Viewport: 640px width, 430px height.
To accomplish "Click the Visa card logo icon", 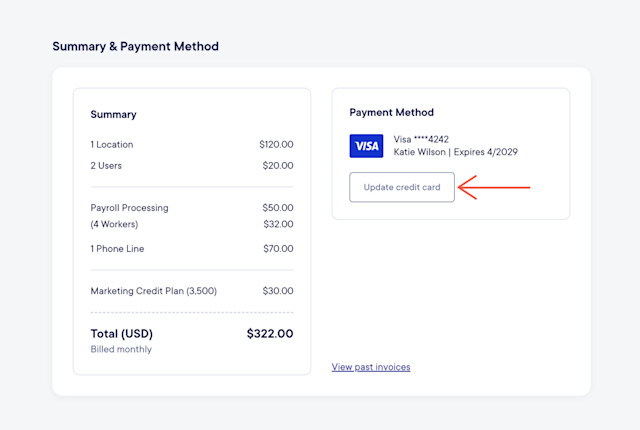I will (366, 146).
